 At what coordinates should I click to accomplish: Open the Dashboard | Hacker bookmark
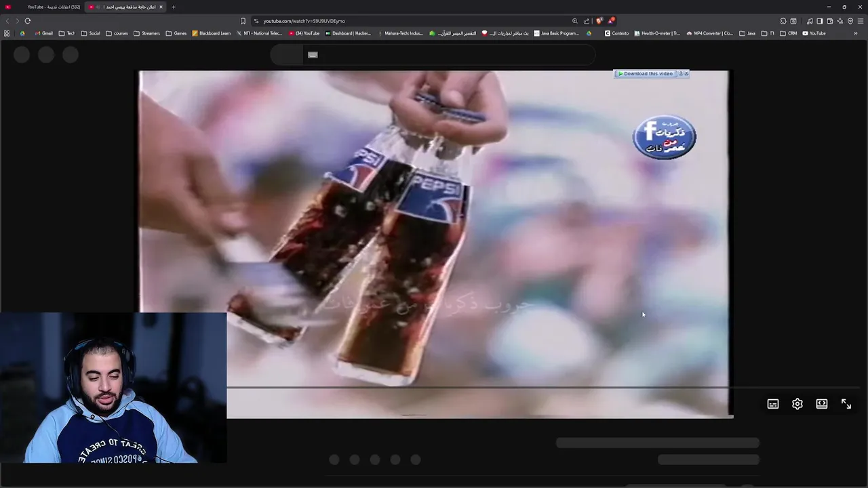pyautogui.click(x=348, y=33)
